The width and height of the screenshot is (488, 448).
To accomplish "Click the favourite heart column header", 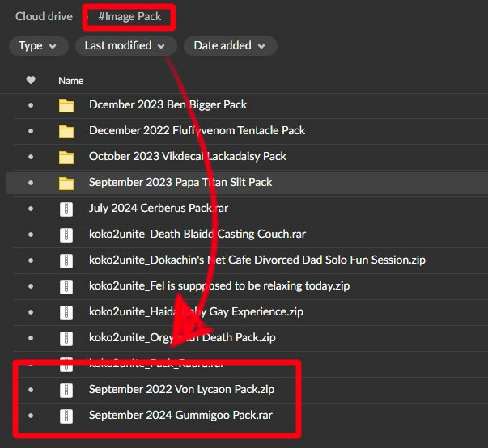I will pyautogui.click(x=31, y=80).
